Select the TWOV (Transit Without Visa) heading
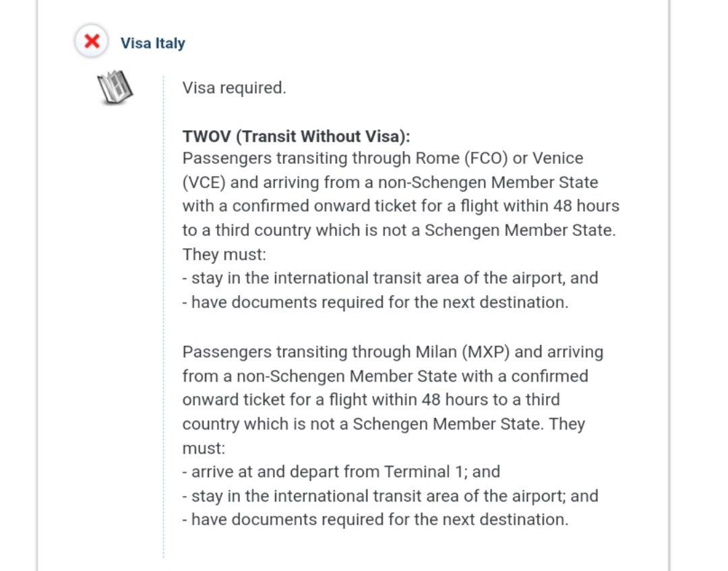Screen dimensions: 728x571 pos(296,136)
